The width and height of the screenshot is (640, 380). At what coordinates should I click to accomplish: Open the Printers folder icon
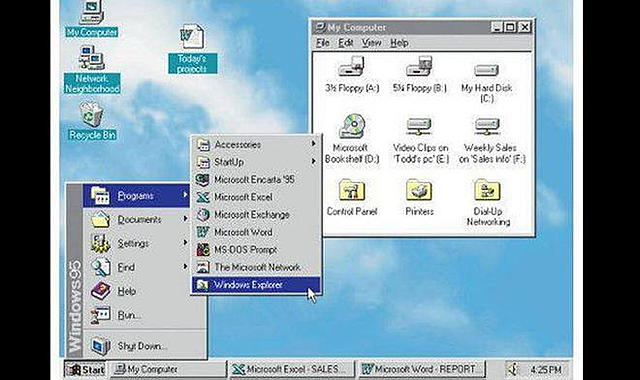point(419,190)
